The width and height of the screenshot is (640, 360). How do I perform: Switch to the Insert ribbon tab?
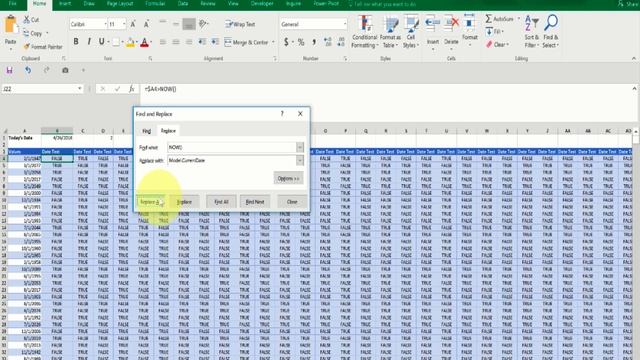(65, 4)
